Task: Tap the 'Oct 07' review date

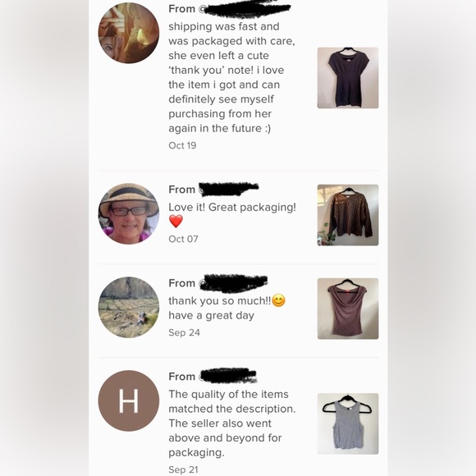Action: [x=183, y=239]
